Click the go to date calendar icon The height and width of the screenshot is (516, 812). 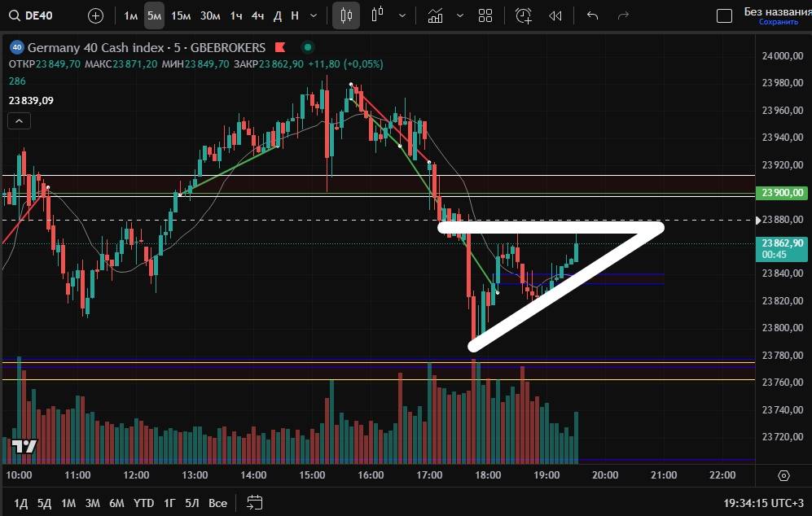pyautogui.click(x=254, y=502)
